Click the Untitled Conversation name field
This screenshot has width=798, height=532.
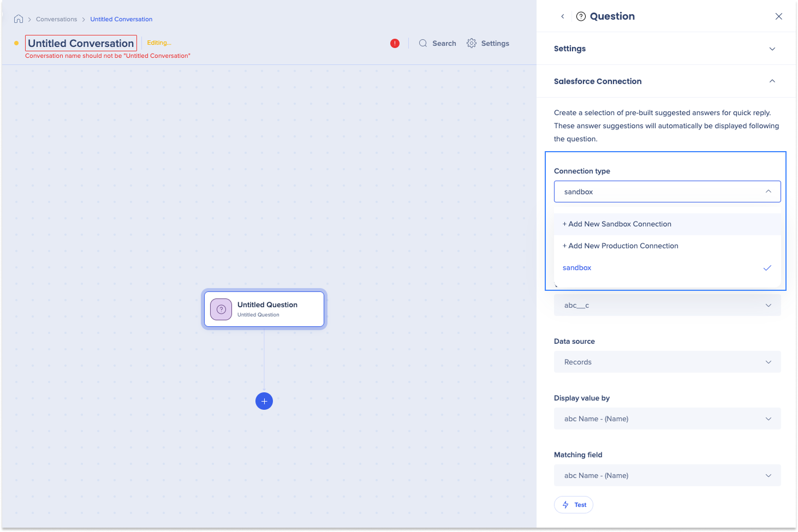click(81, 43)
